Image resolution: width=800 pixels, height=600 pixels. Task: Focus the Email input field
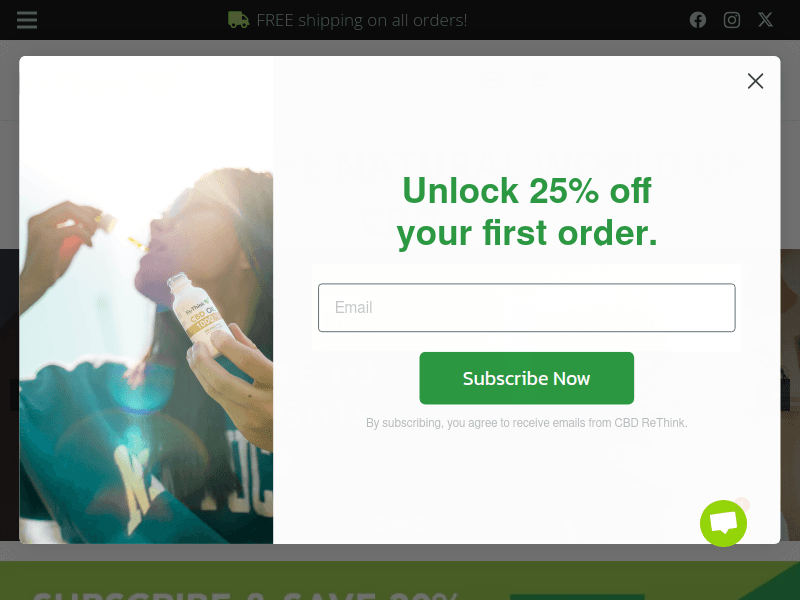[527, 308]
